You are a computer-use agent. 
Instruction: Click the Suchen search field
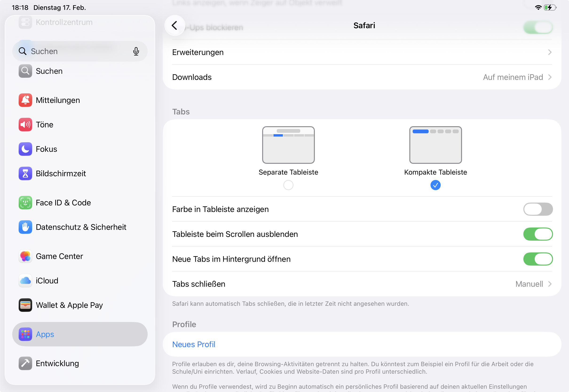pyautogui.click(x=76, y=51)
